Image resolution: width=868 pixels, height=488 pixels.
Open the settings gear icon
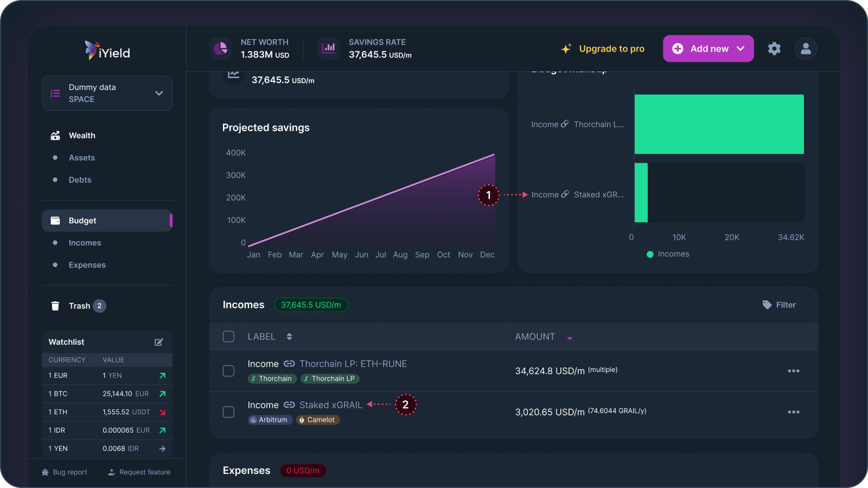(x=774, y=49)
